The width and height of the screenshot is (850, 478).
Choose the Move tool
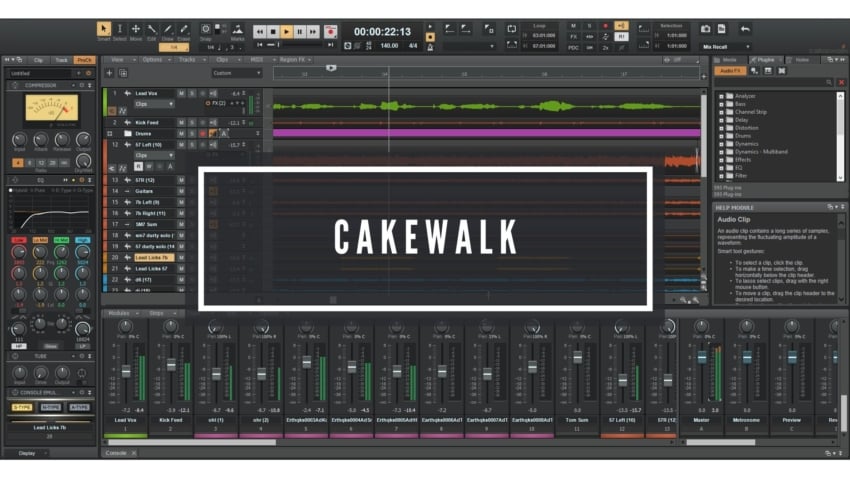point(136,30)
